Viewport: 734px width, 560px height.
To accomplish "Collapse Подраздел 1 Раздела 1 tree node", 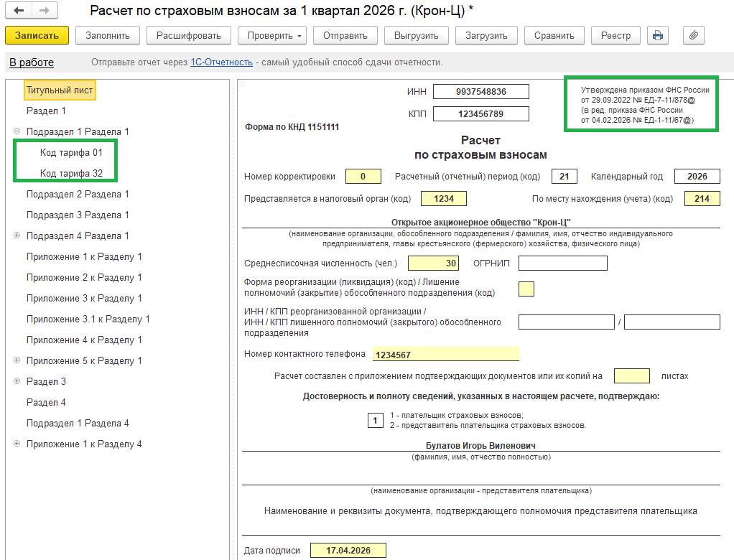I will (x=17, y=132).
